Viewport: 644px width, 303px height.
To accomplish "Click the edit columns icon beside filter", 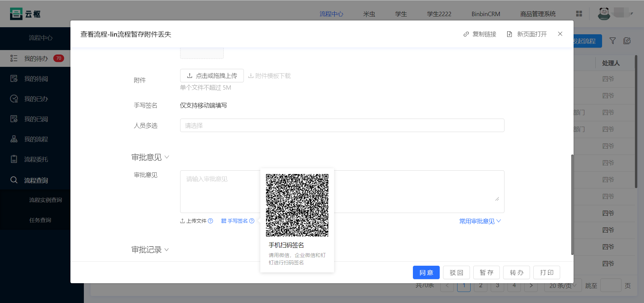I will point(627,41).
